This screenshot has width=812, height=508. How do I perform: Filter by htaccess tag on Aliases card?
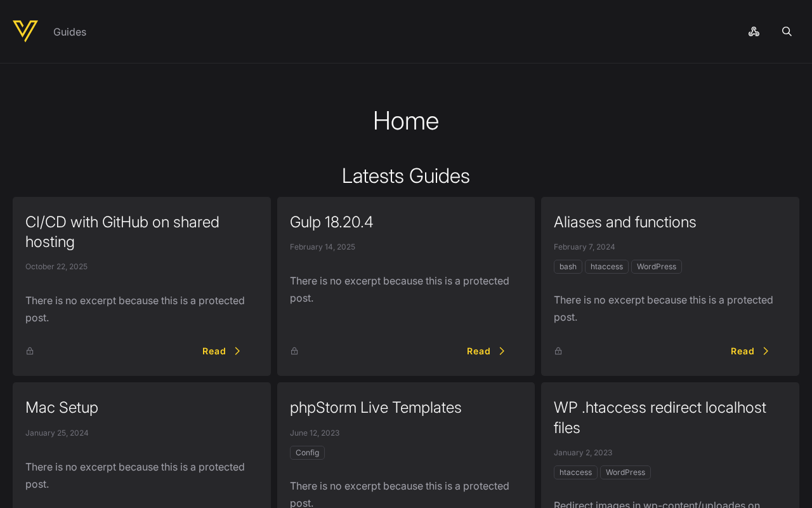(x=606, y=267)
